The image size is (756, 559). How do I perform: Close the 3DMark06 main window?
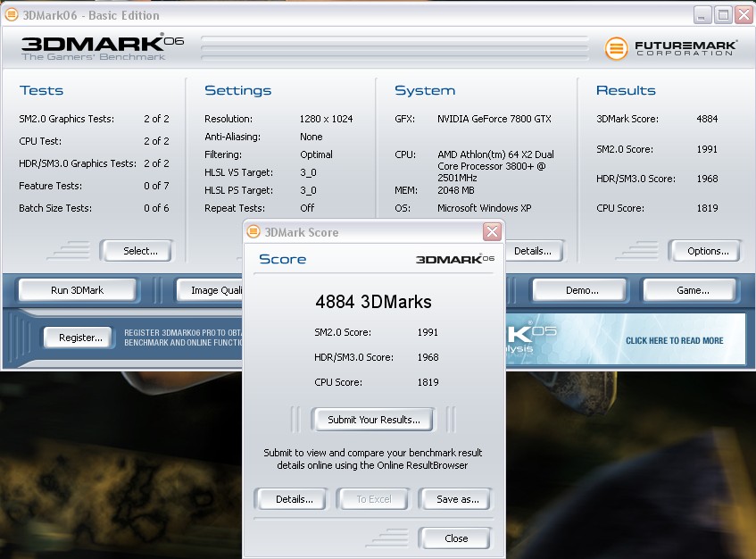click(x=744, y=15)
